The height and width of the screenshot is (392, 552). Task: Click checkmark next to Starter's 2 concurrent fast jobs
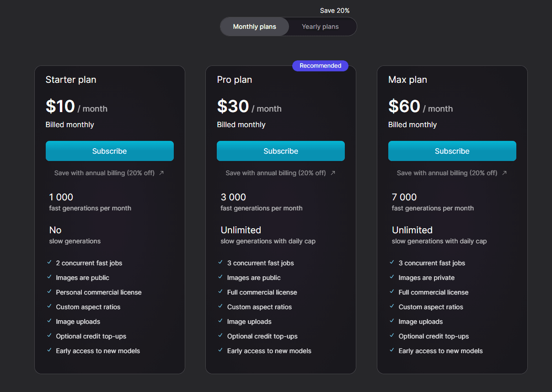(49, 263)
